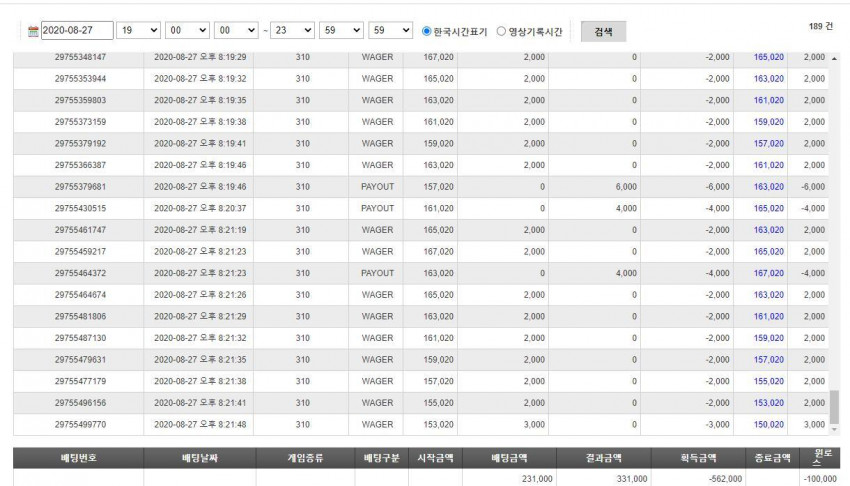Open start minute dropdown showing 00
Image resolution: width=850 pixels, height=486 pixels.
click(188, 30)
